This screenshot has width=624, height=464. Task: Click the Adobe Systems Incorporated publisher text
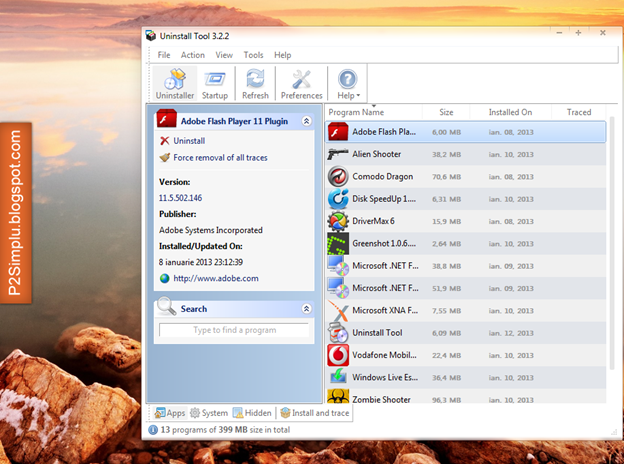point(211,230)
